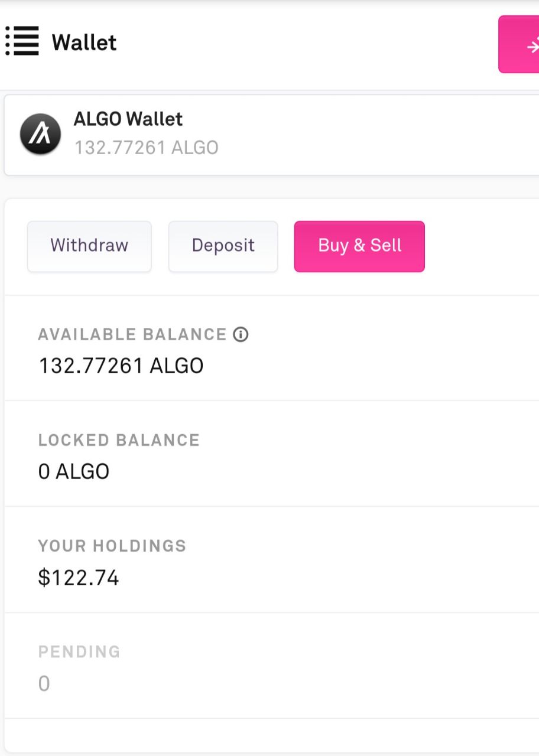Image resolution: width=539 pixels, height=756 pixels.
Task: Click the 132.77261 ALGO amount under wallet name
Action: 146,147
